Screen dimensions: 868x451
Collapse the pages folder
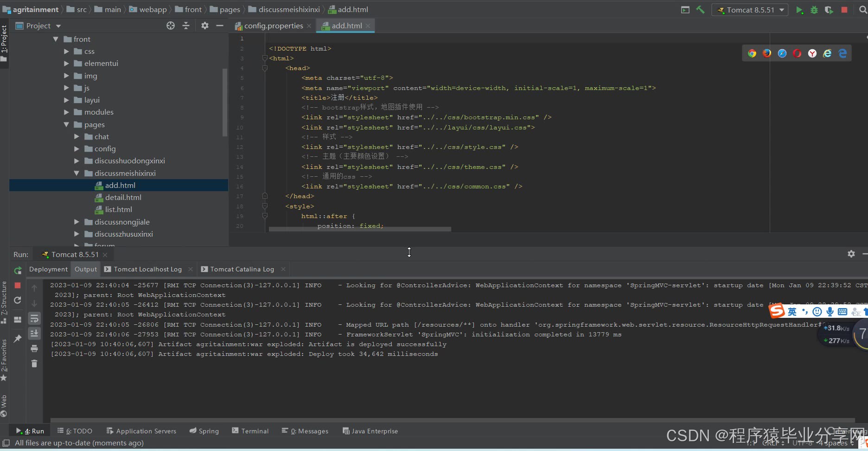click(x=66, y=125)
